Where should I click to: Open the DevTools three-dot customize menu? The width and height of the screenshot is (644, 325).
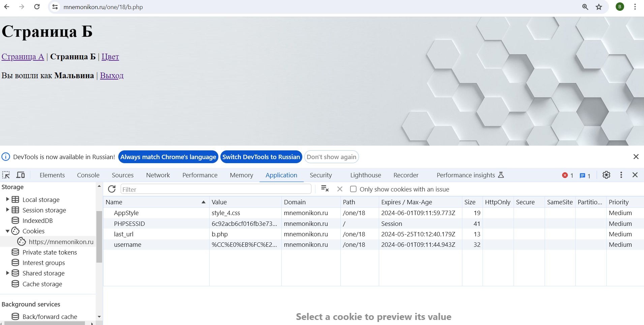pos(621,175)
